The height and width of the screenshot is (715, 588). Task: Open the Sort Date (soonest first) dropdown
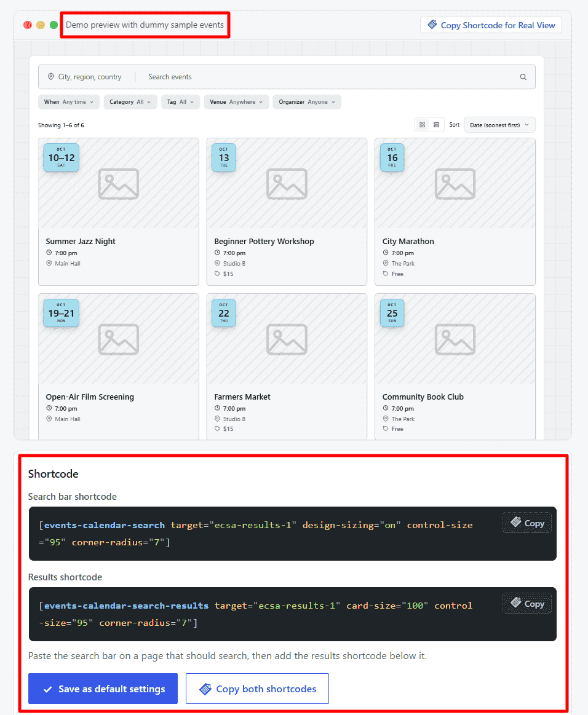tap(499, 125)
